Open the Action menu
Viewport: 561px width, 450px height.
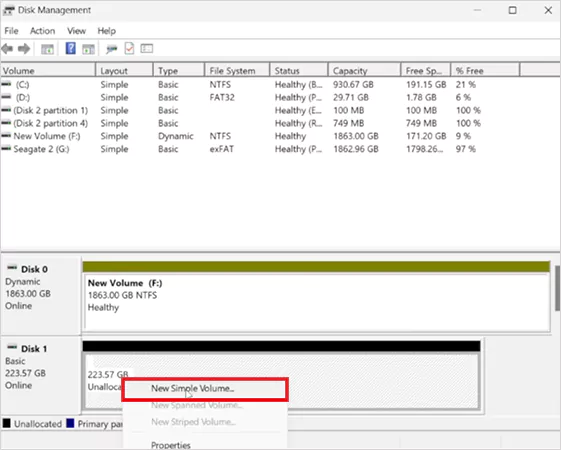[43, 31]
